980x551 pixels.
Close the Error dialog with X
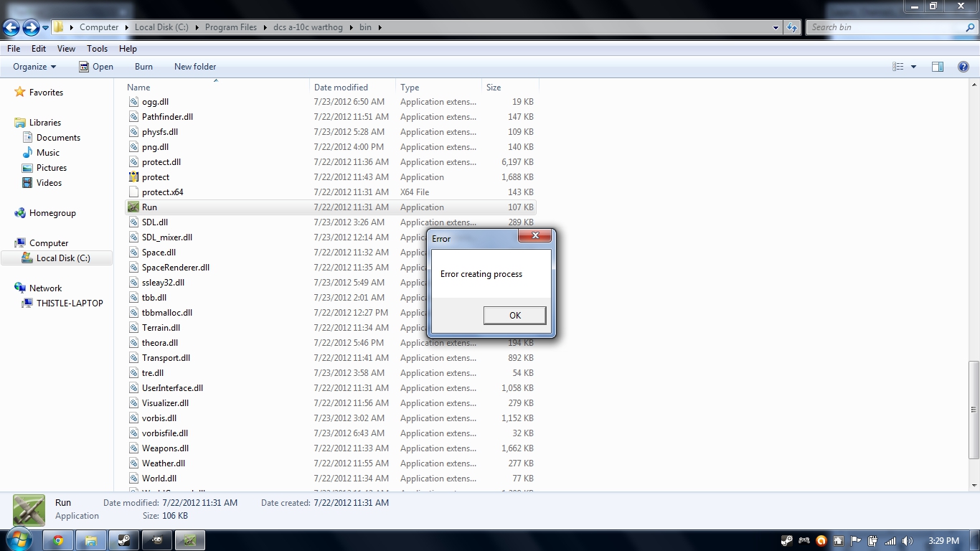click(534, 236)
